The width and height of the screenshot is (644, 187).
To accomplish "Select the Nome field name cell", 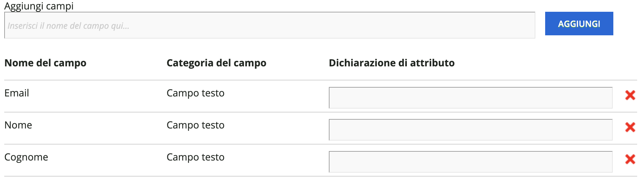I will (x=18, y=125).
